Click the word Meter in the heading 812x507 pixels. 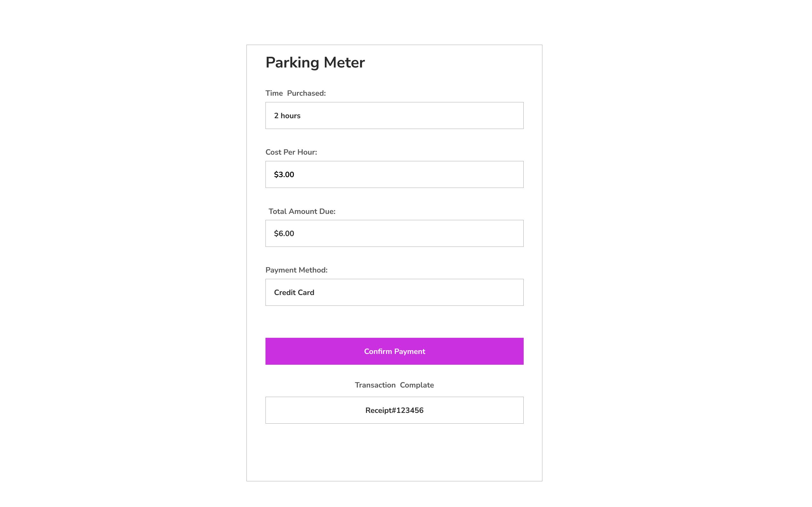[344, 62]
